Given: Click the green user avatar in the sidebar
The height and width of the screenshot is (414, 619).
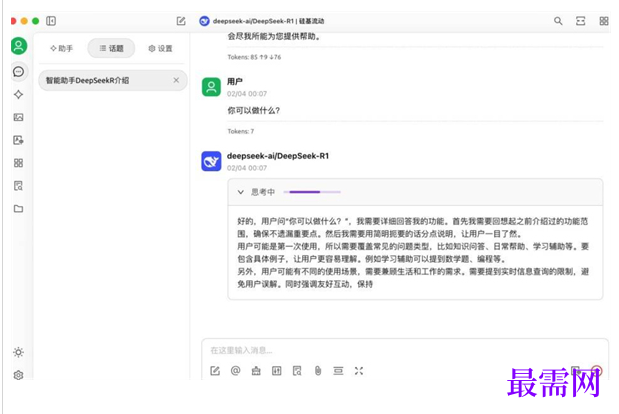Looking at the screenshot, I should [19, 46].
